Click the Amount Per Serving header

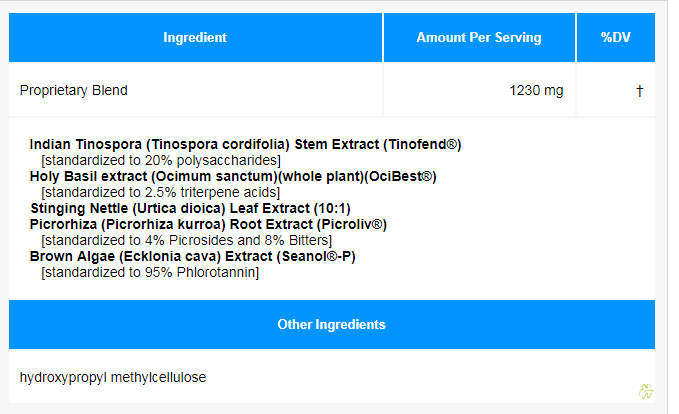point(479,38)
